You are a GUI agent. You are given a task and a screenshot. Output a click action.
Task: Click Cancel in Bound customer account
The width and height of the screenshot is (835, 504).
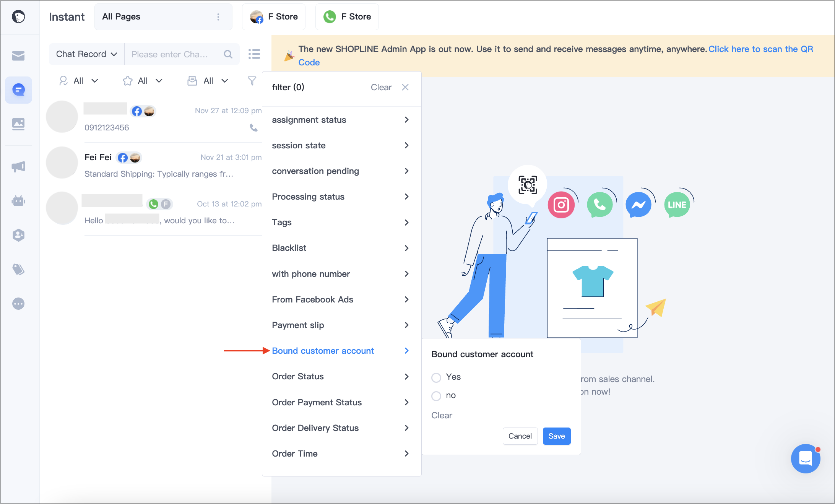click(520, 436)
